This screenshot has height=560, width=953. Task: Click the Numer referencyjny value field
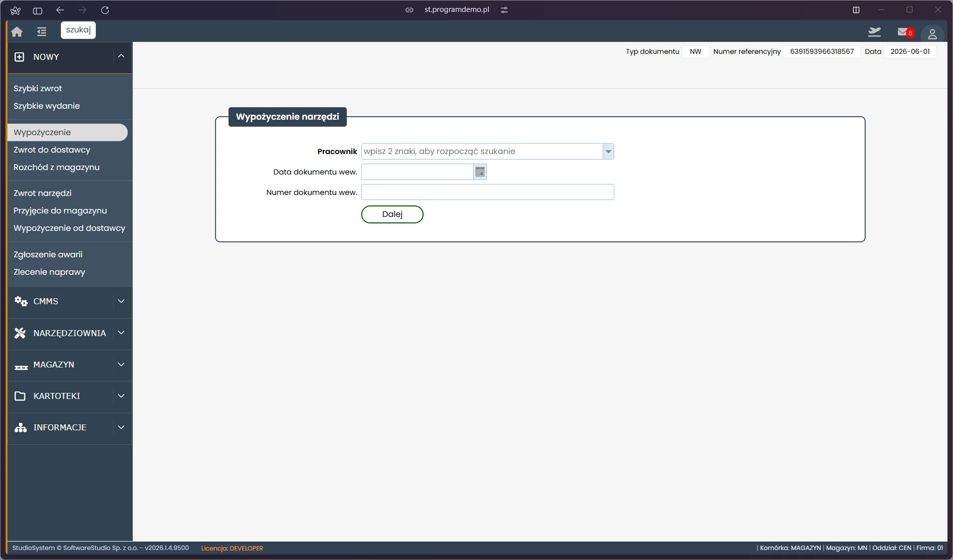822,51
